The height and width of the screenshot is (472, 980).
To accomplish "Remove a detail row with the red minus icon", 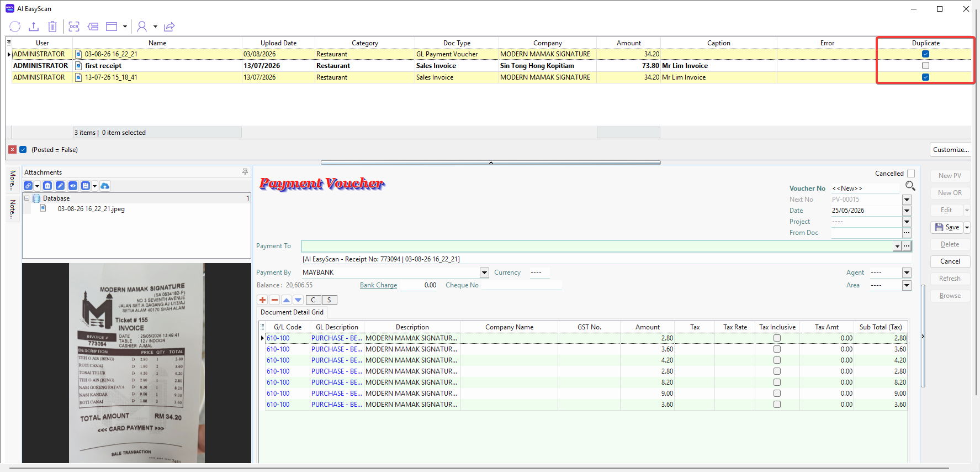I will click(x=274, y=300).
